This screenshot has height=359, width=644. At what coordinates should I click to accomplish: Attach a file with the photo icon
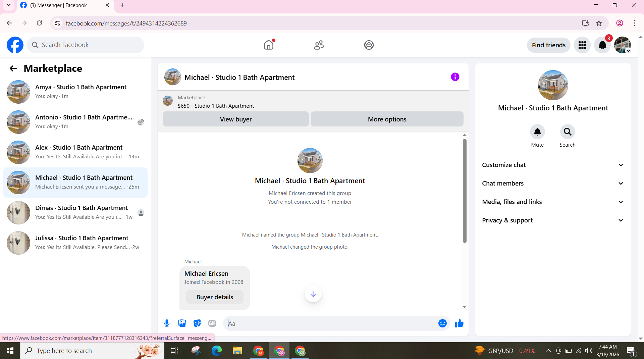182,323
